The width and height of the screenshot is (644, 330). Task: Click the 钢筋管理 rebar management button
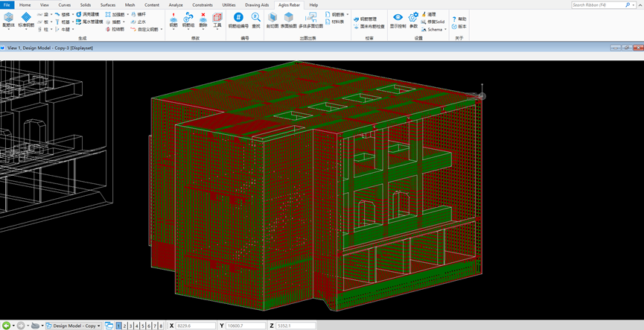(x=365, y=19)
